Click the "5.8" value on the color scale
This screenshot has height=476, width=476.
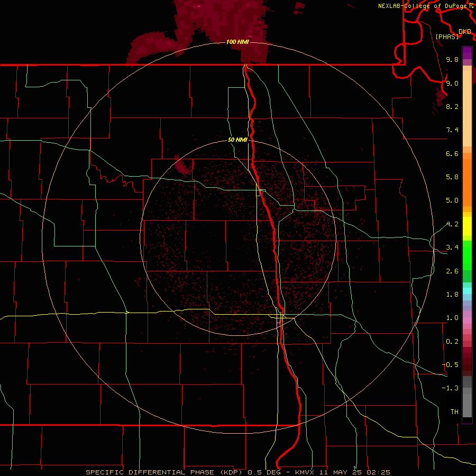coord(452,177)
